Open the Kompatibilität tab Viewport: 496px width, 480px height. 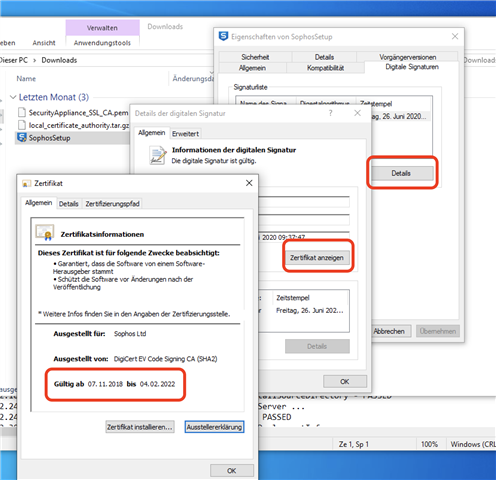[325, 68]
